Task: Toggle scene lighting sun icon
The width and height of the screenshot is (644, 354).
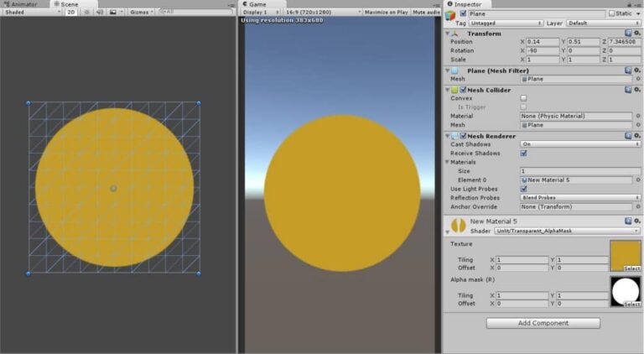Action: 87,12
